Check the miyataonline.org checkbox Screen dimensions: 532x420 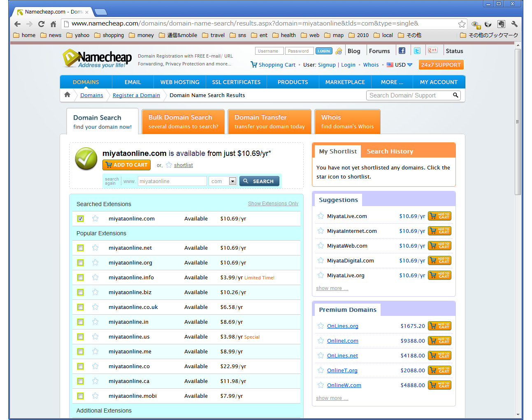pyautogui.click(x=81, y=263)
